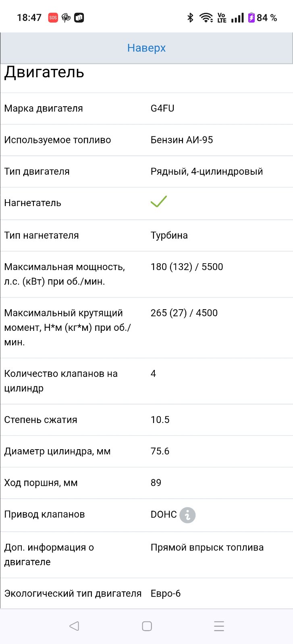Tap the Android home square button
The image size is (293, 644).
pos(147,626)
